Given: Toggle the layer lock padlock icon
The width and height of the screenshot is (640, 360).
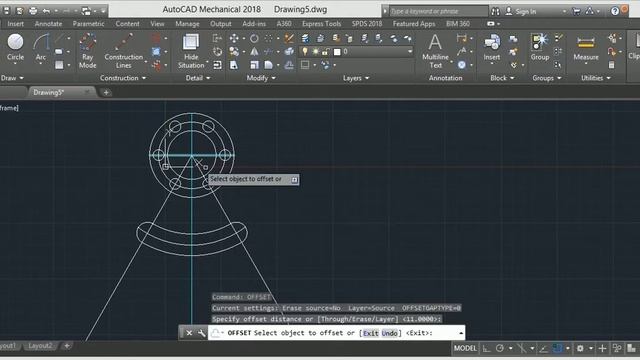Looking at the screenshot, I should point(325,52).
